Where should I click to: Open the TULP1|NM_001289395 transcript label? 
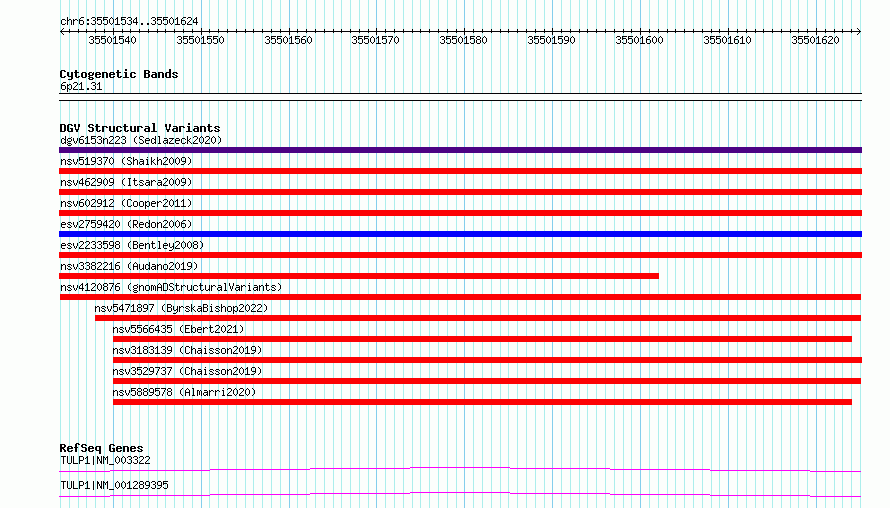(115, 485)
